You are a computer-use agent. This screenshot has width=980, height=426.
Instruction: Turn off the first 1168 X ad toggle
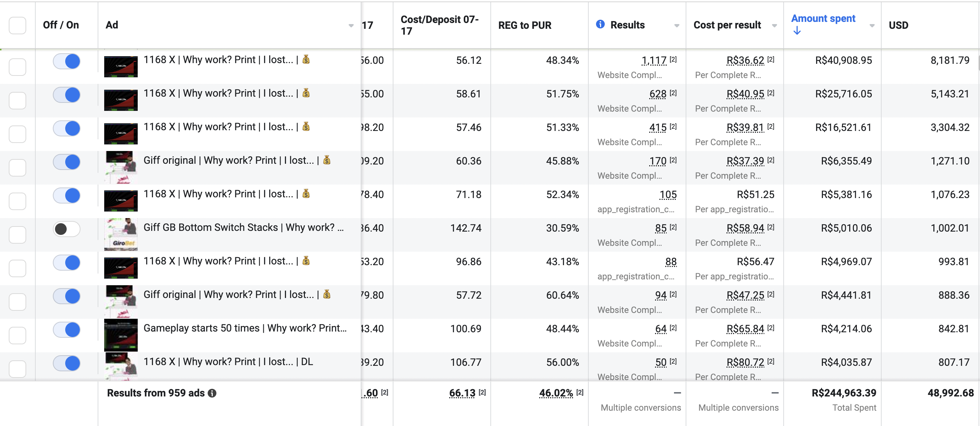[67, 61]
